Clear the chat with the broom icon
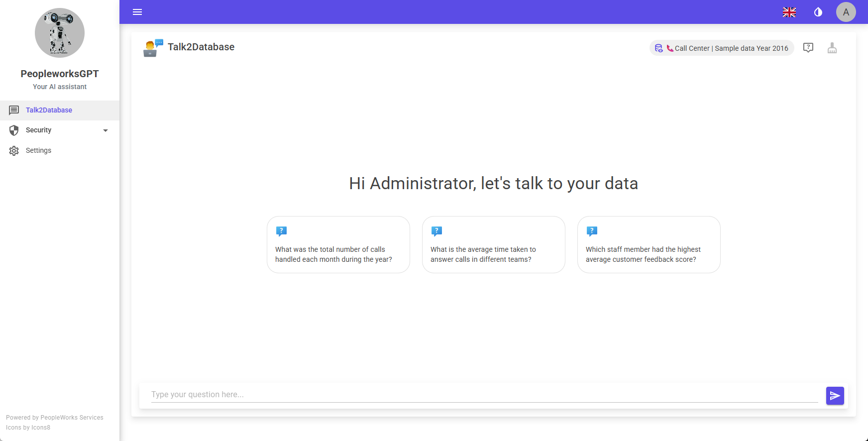 pyautogui.click(x=832, y=48)
